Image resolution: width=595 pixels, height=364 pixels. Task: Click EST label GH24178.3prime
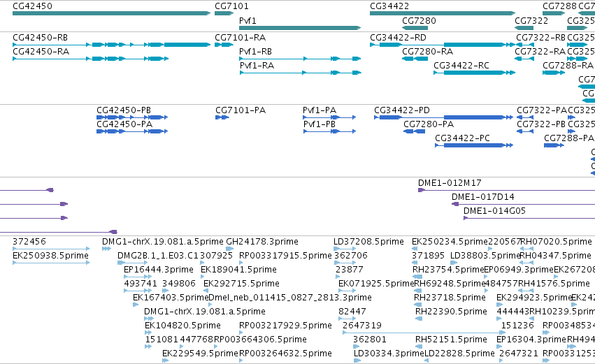click(262, 242)
